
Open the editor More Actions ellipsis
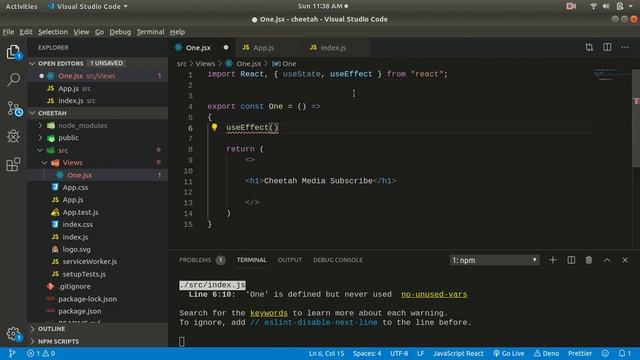point(625,47)
